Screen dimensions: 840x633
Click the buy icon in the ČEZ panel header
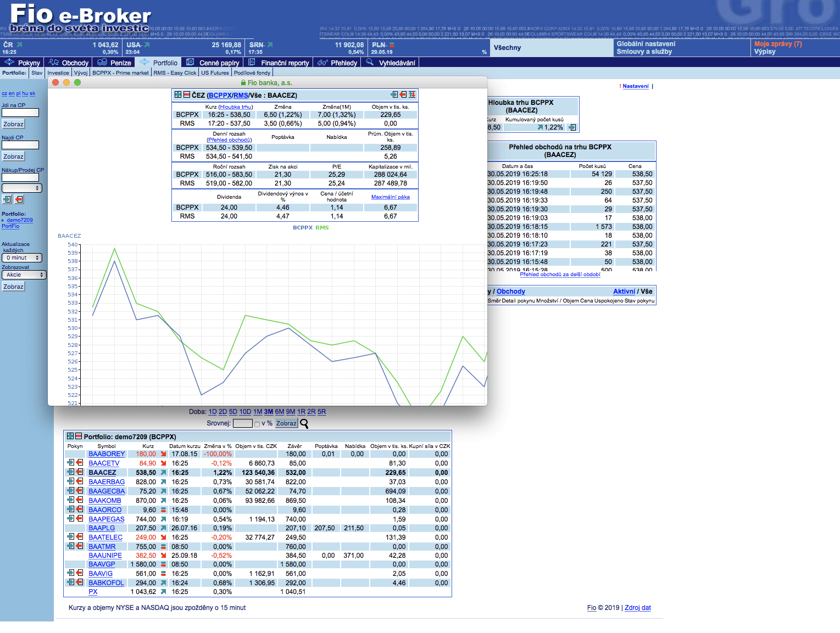click(x=394, y=95)
